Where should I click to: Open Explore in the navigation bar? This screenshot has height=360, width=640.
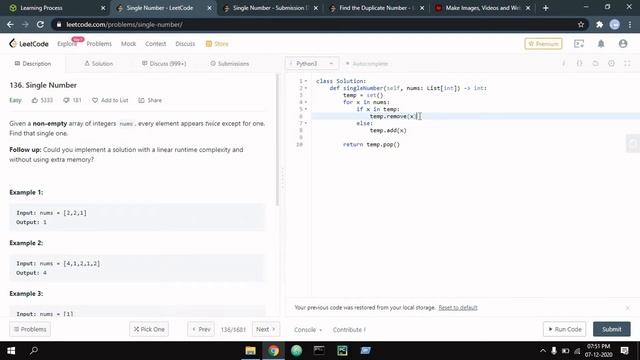click(x=67, y=44)
